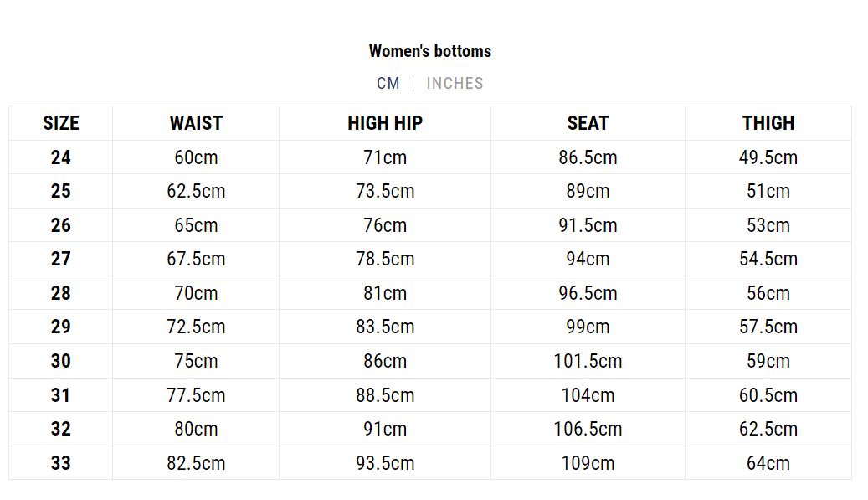Select size 30 row label
The height and width of the screenshot is (500, 868).
point(61,361)
